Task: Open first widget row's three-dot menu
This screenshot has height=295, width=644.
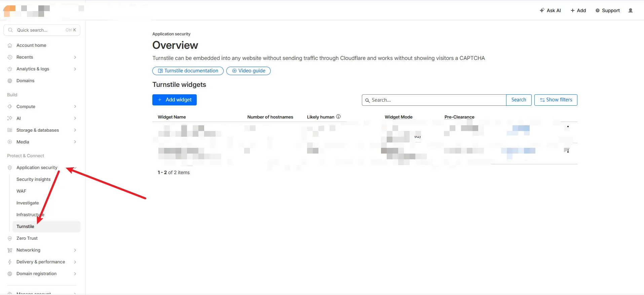Action: 568,127
